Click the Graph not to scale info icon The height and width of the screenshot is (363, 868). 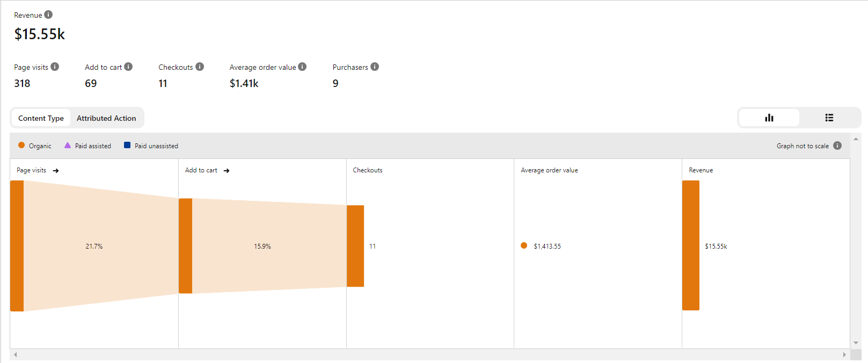(837, 146)
